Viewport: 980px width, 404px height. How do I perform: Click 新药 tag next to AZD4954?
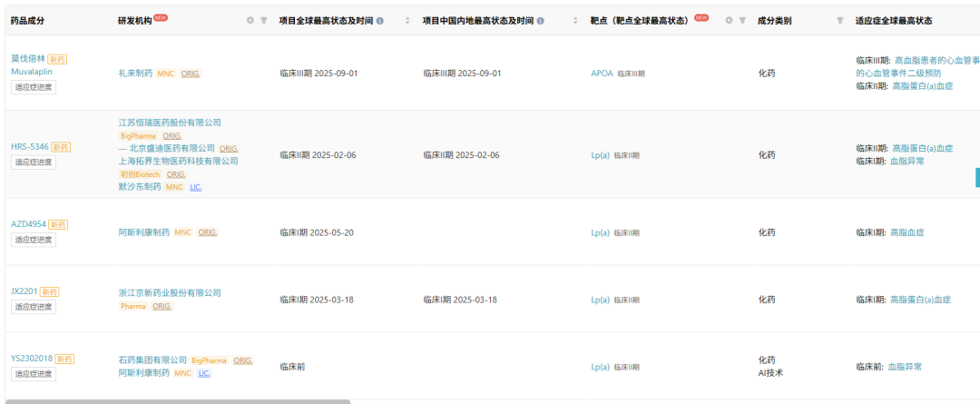58,224
